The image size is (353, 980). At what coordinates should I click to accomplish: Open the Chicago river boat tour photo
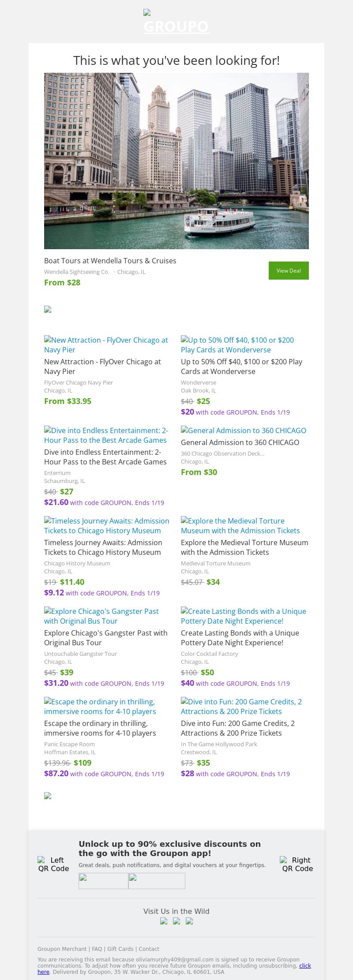point(176,161)
